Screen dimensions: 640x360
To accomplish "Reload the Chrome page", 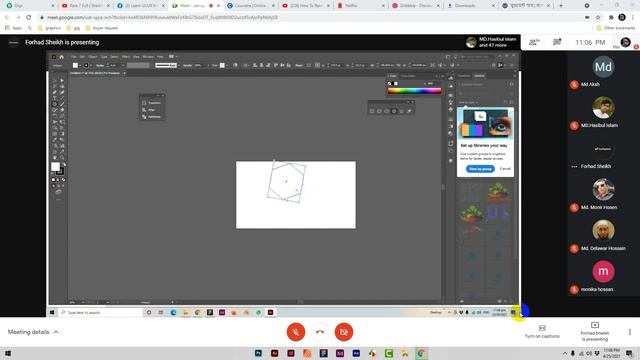I will (x=29, y=18).
